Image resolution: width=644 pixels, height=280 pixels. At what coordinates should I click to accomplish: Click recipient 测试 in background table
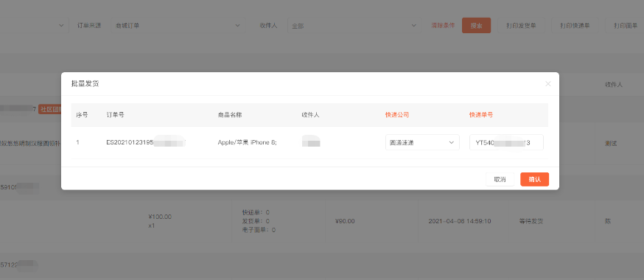point(611,144)
